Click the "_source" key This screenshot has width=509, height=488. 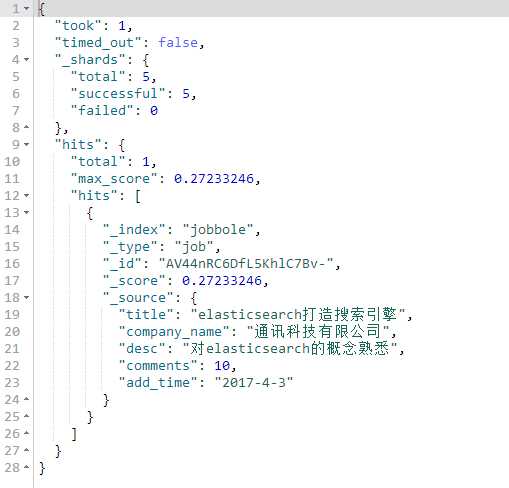[138, 298]
